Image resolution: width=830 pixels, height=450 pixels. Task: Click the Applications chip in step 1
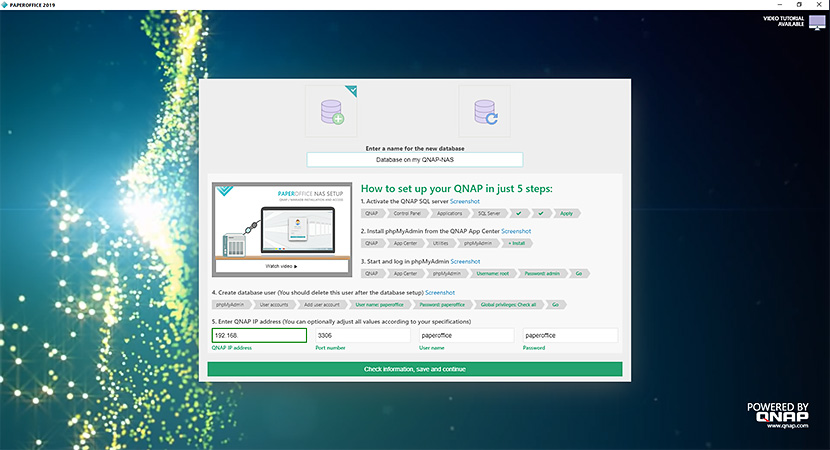coord(449,213)
